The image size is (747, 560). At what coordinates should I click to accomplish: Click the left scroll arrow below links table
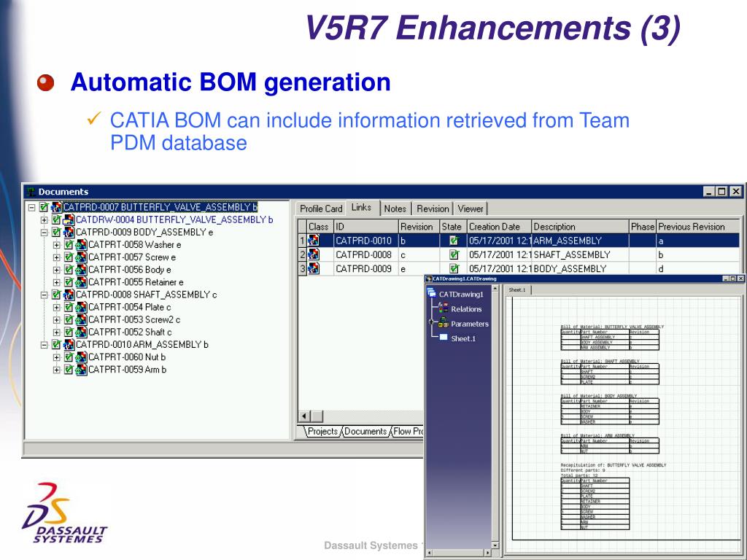(x=305, y=416)
